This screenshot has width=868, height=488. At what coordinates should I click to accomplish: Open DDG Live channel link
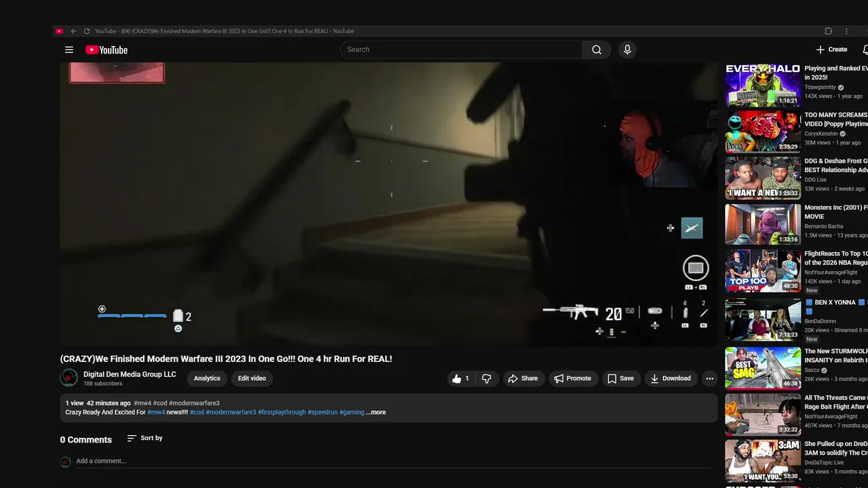[x=816, y=180]
